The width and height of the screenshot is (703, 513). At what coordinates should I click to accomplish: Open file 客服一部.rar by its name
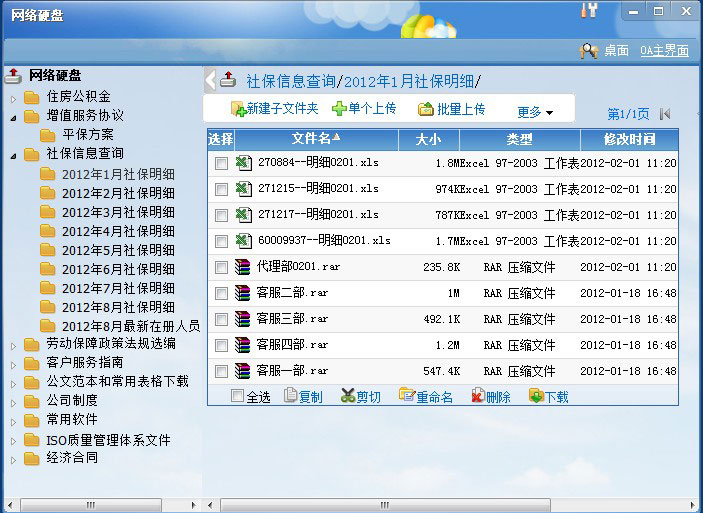coord(292,371)
